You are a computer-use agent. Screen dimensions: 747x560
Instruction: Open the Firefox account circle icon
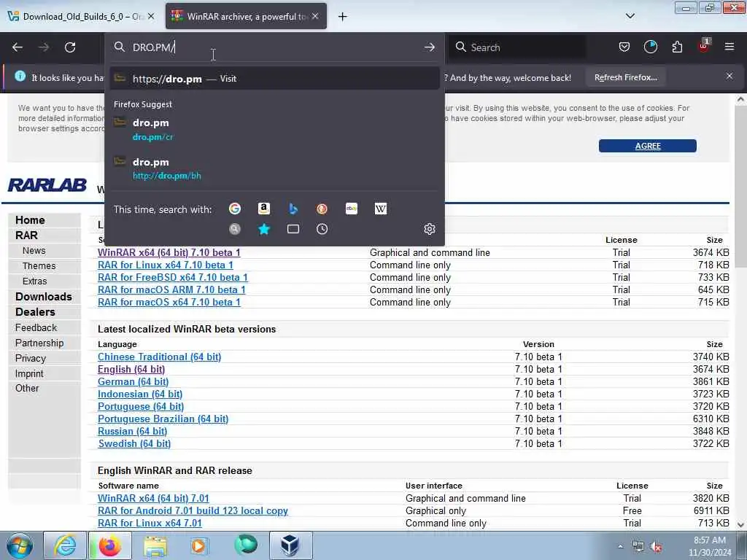(x=650, y=47)
